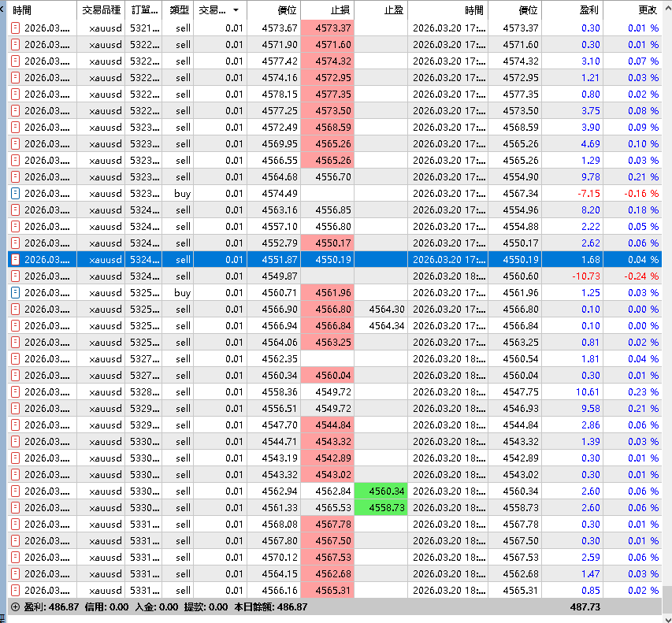Screen dimensions: 672x623
Task: Click the 487.73 total in the summary row
Action: pos(585,607)
